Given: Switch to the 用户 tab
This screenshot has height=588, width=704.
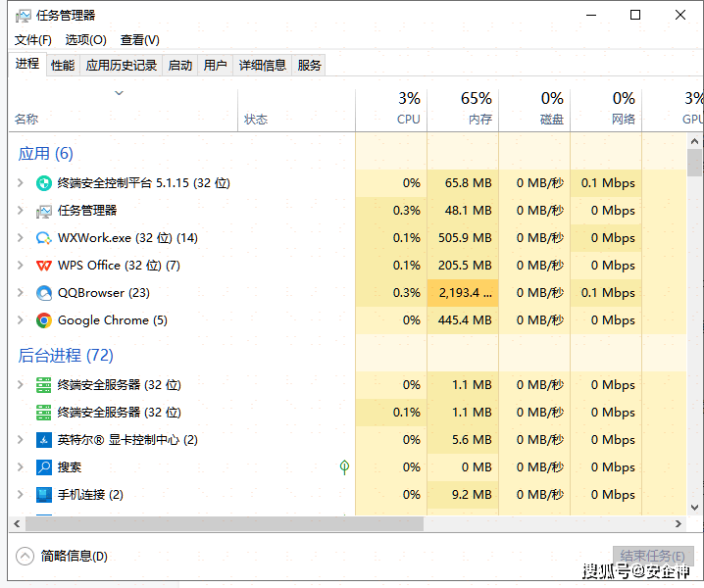Looking at the screenshot, I should coord(215,66).
